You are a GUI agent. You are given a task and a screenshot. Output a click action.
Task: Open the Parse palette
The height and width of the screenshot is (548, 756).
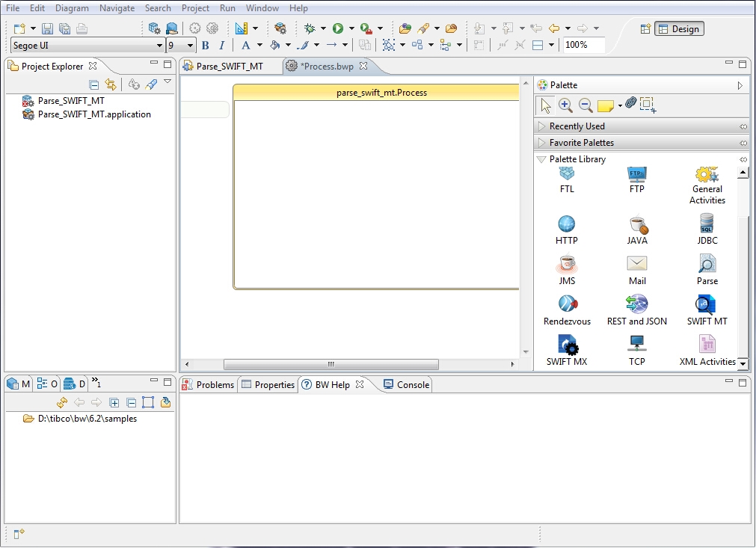[x=707, y=271]
